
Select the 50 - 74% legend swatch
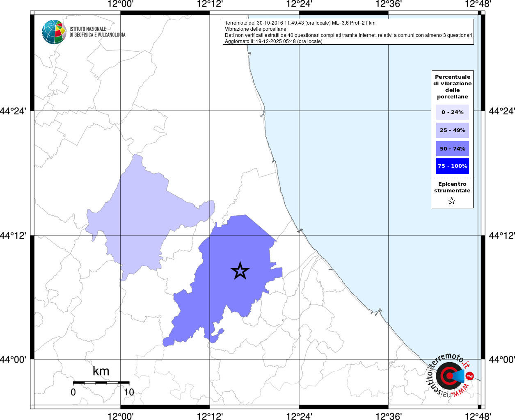[x=452, y=148]
